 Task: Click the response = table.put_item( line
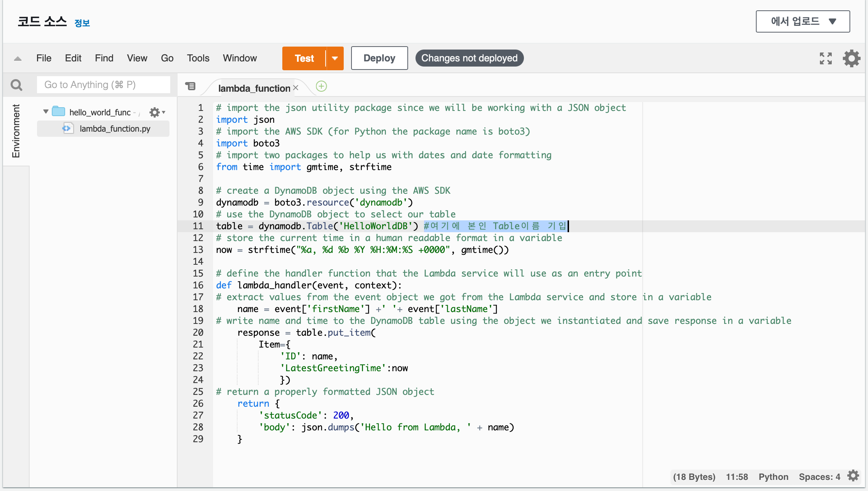306,332
